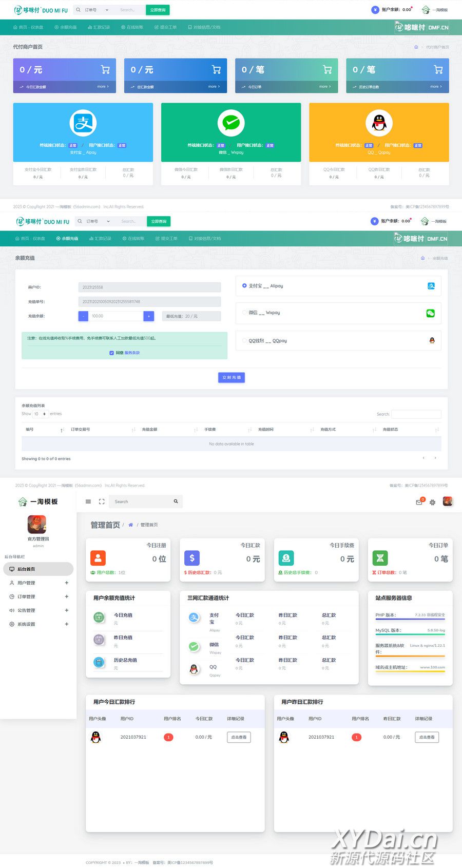The image size is (462, 868).
Task: Click the hamburger menu icon in admin header
Action: click(88, 501)
